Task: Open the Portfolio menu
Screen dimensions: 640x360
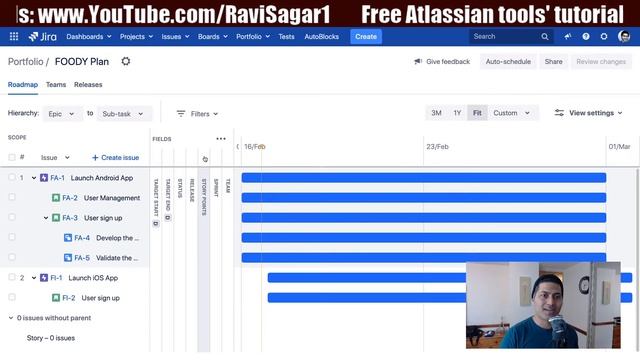Action: 253,37
